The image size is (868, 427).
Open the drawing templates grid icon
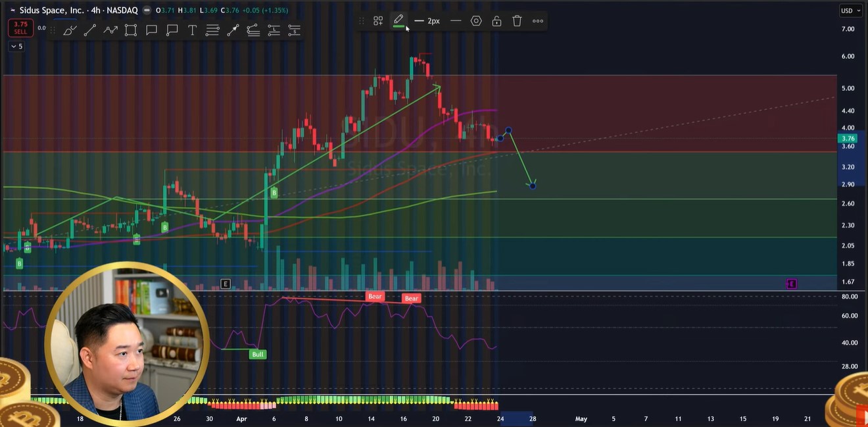click(378, 21)
